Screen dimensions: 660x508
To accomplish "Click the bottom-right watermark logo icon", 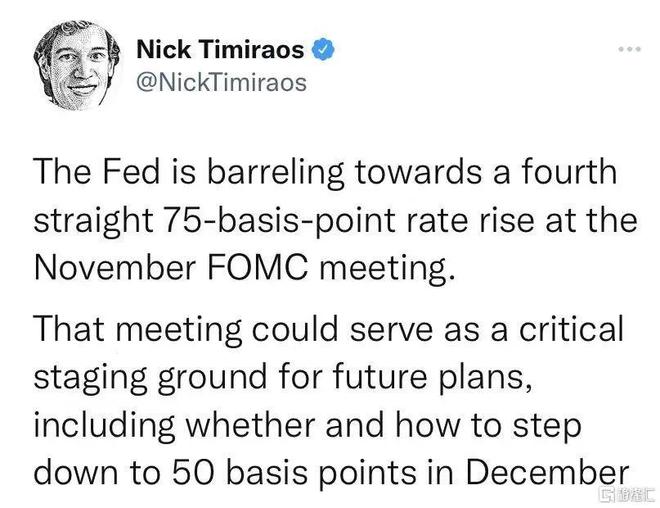I will [607, 495].
